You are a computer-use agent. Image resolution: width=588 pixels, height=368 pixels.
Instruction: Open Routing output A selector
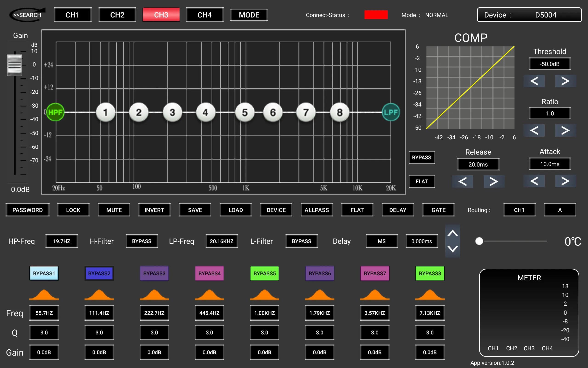(x=560, y=210)
